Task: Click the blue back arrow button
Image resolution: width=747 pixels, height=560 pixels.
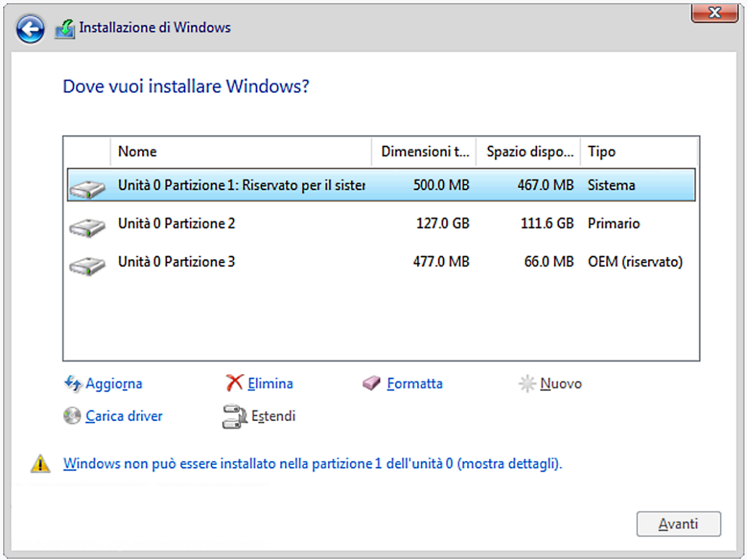Action: pyautogui.click(x=30, y=29)
